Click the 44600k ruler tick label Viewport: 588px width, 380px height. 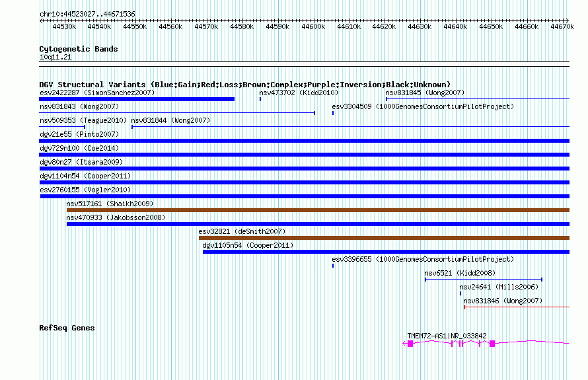(x=313, y=26)
